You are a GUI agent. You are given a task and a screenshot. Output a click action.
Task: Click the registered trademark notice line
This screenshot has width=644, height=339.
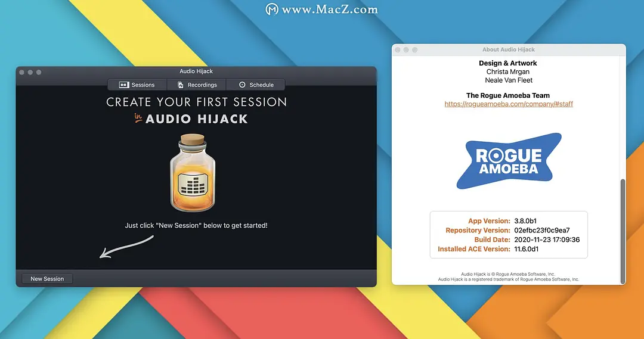click(509, 279)
